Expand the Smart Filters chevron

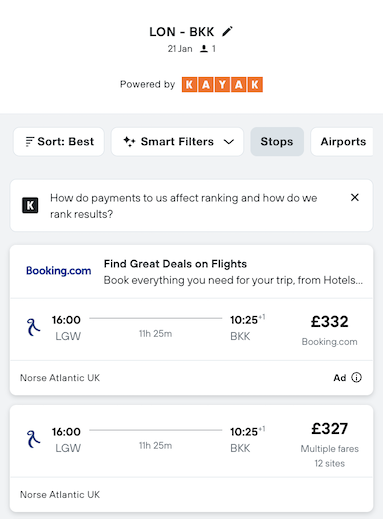[229, 142]
